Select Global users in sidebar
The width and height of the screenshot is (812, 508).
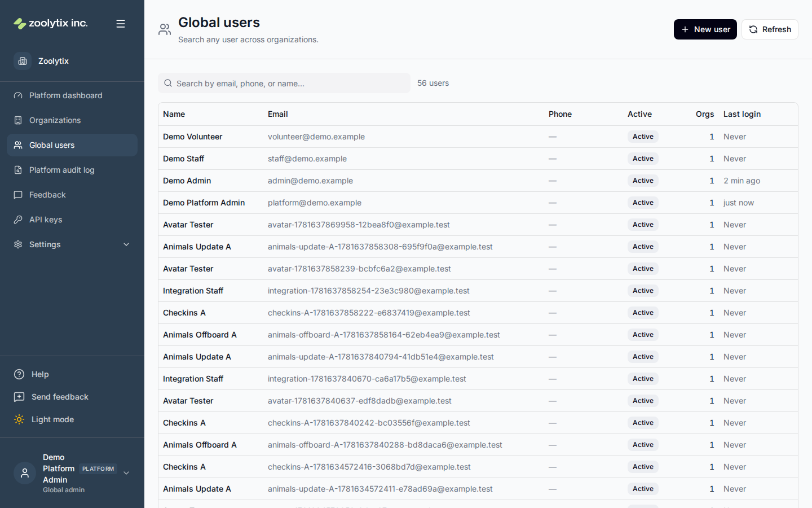tap(72, 145)
